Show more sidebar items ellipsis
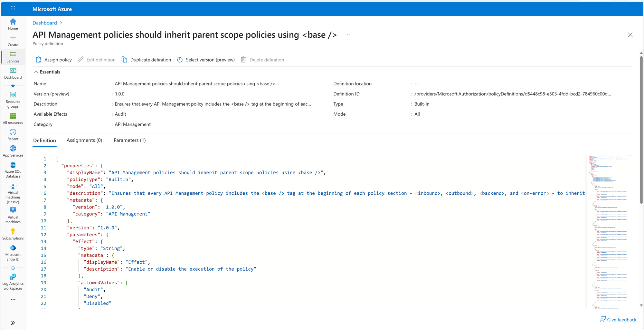The height and width of the screenshot is (330, 644). (x=13, y=299)
